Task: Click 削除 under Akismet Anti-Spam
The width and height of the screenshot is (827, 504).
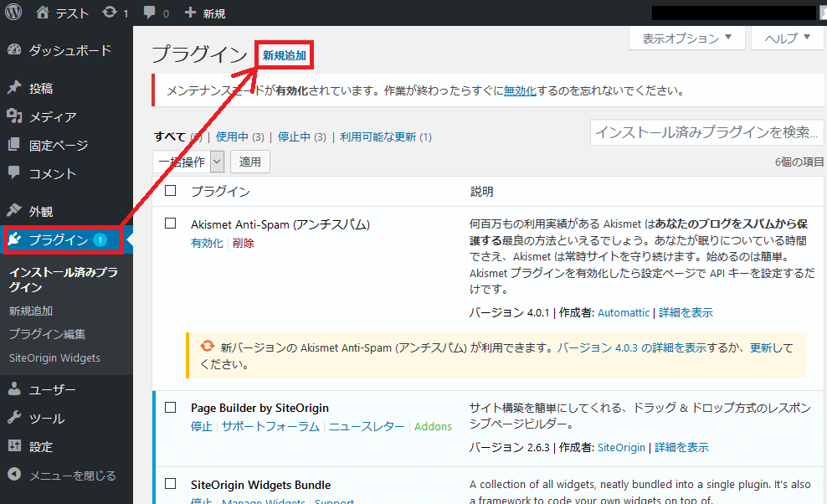Action: 243,243
